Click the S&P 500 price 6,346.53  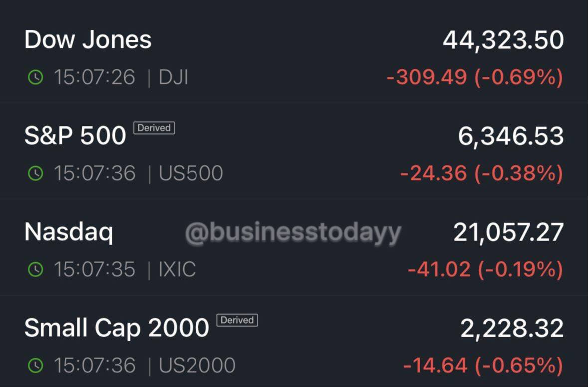click(511, 136)
